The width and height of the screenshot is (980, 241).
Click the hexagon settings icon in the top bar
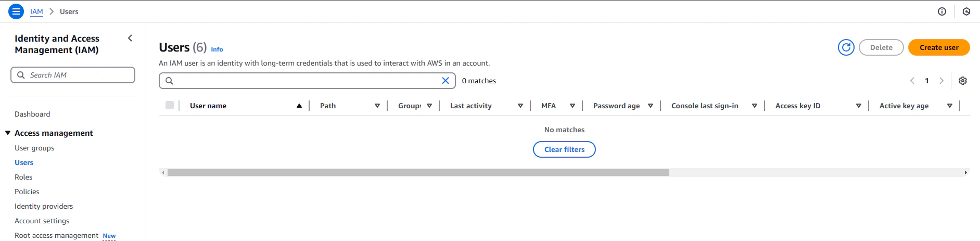click(x=966, y=11)
